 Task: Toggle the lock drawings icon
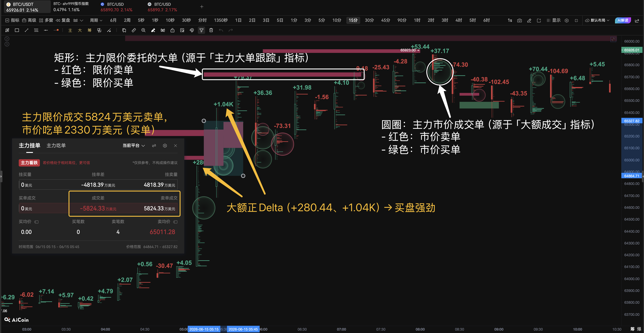coord(172,30)
